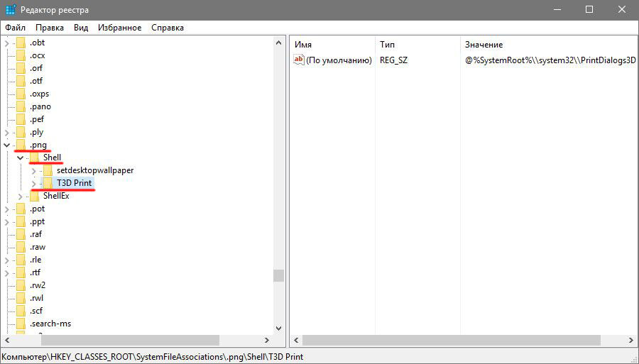Click the .png folder icon
Screen dimensions: 639x364
tap(21, 145)
